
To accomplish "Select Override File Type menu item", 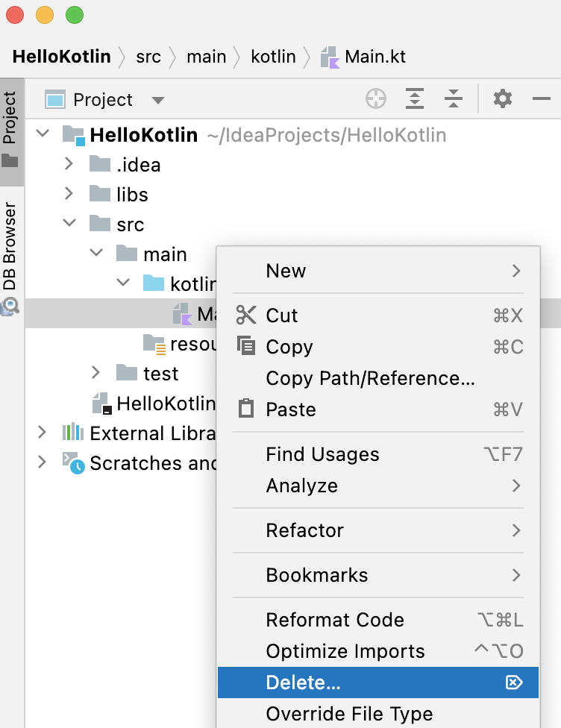I will pyautogui.click(x=378, y=714).
